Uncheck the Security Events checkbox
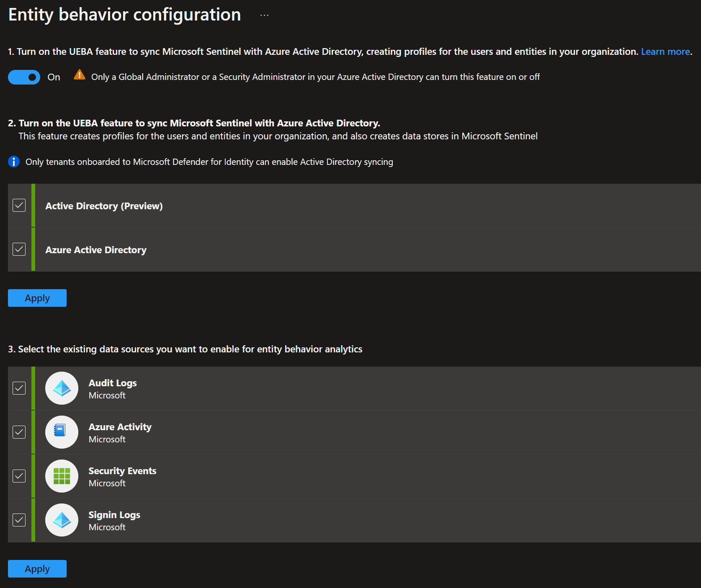The width and height of the screenshot is (701, 588). coord(19,476)
